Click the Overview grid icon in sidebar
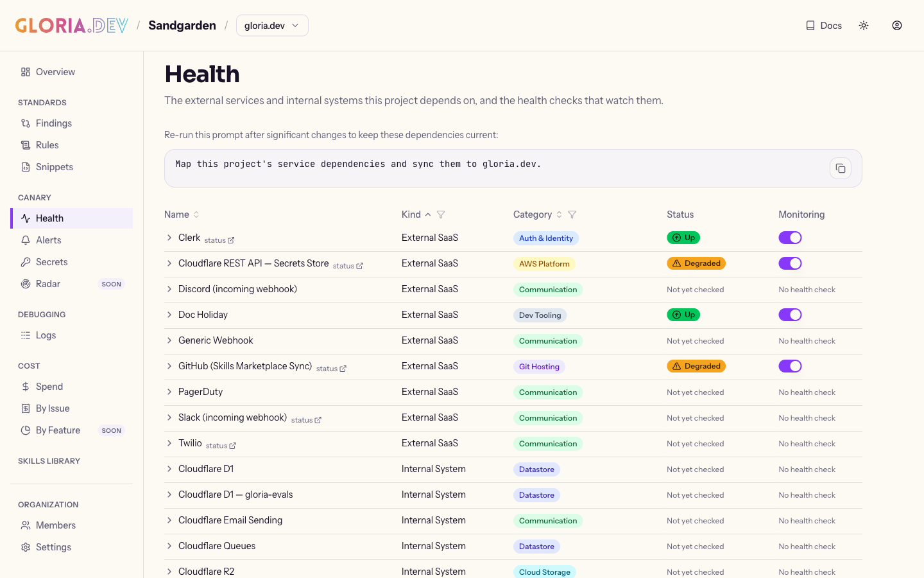This screenshot has height=578, width=924. (x=26, y=72)
